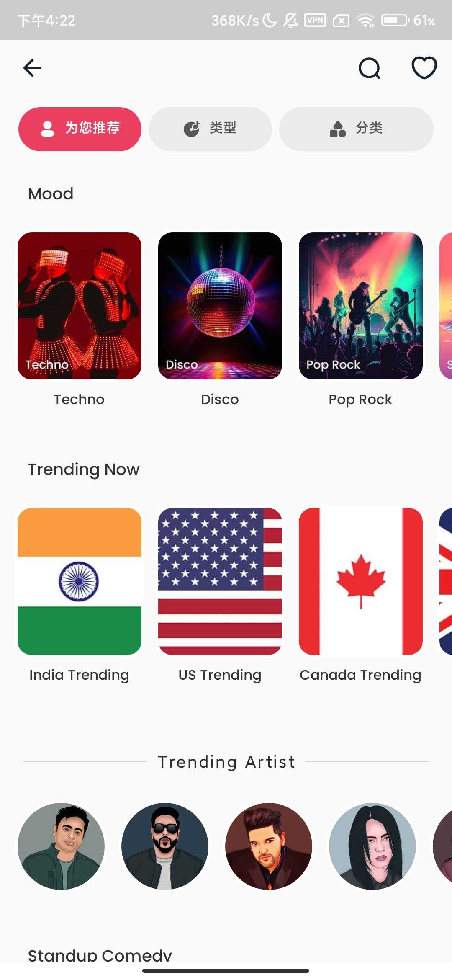
Task: Select sunglasses-wearing artist avatar
Action: [165, 846]
